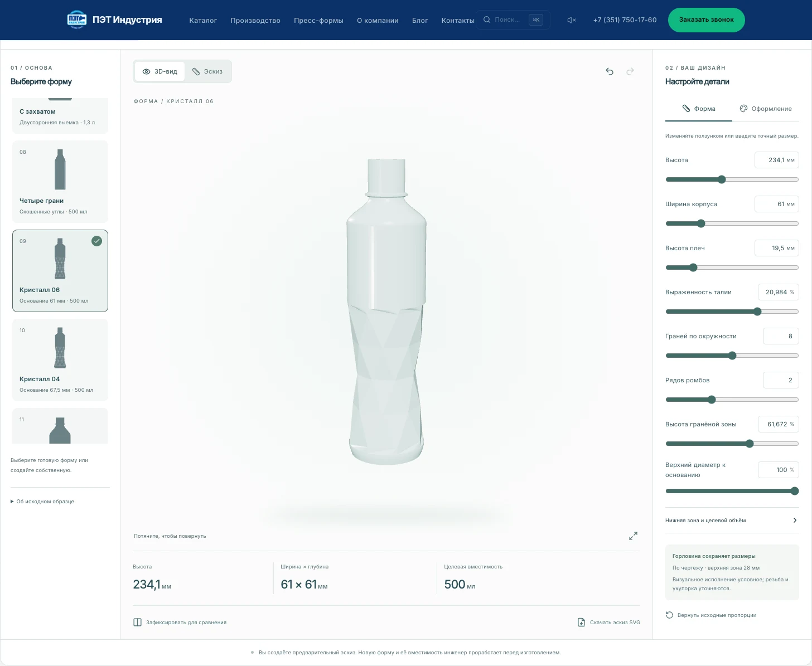Click the Ширина корпуса slider handle
Viewport: 812px width, 666px height.
[x=701, y=223]
